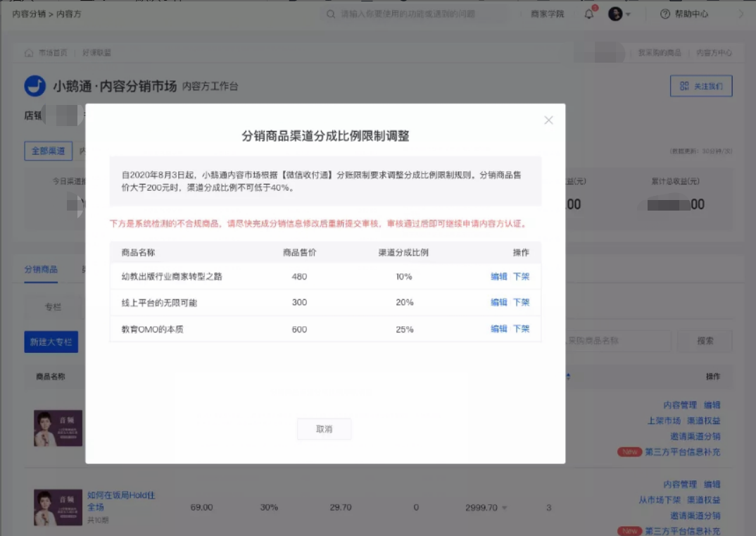This screenshot has width=756, height=536.
Task: Open 如何在饭局Hold住全场 product link
Action: 121,501
